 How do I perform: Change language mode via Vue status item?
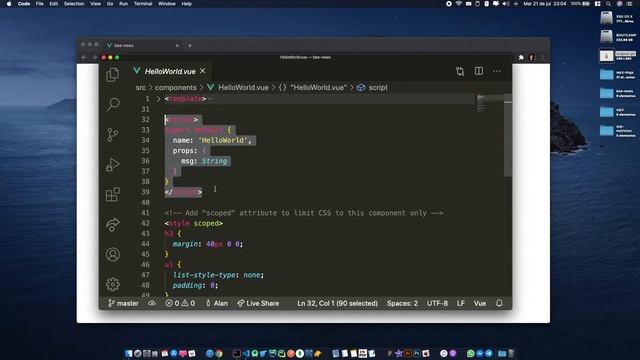(480, 303)
